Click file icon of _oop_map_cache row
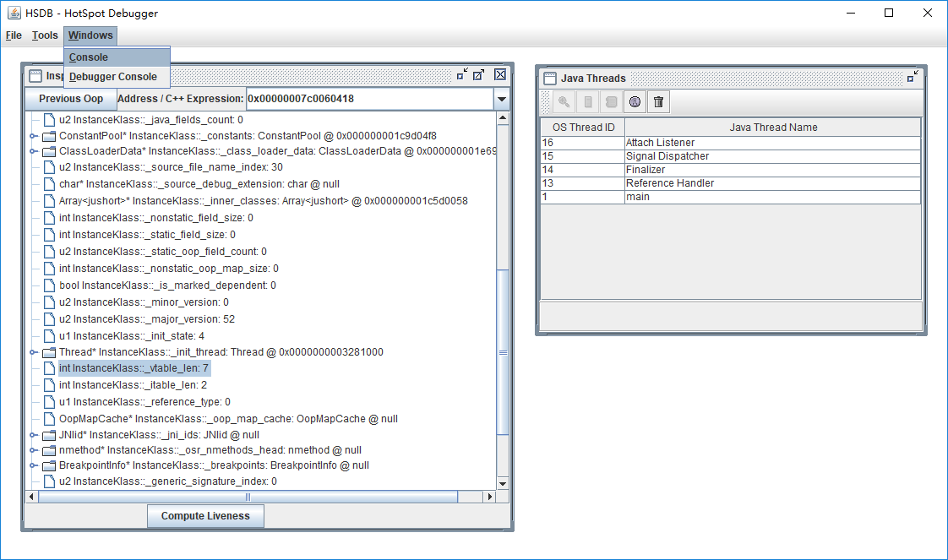Viewport: 948px width, 560px height. (x=50, y=419)
